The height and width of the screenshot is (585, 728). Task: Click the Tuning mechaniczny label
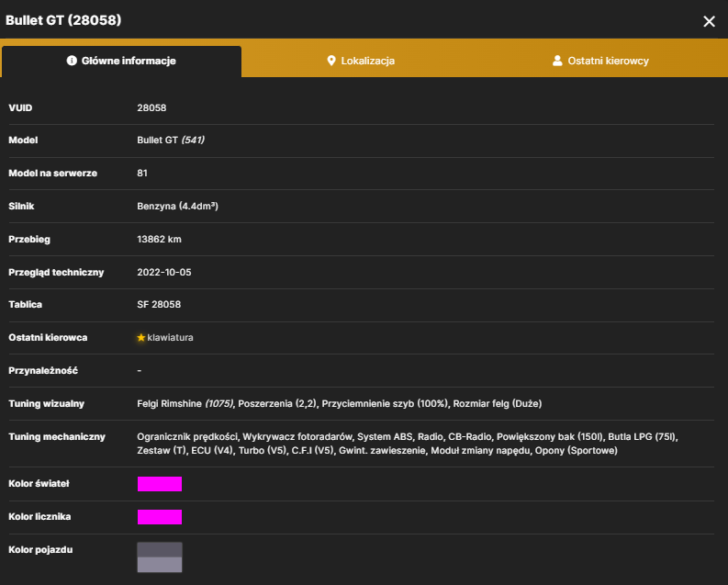coord(57,437)
